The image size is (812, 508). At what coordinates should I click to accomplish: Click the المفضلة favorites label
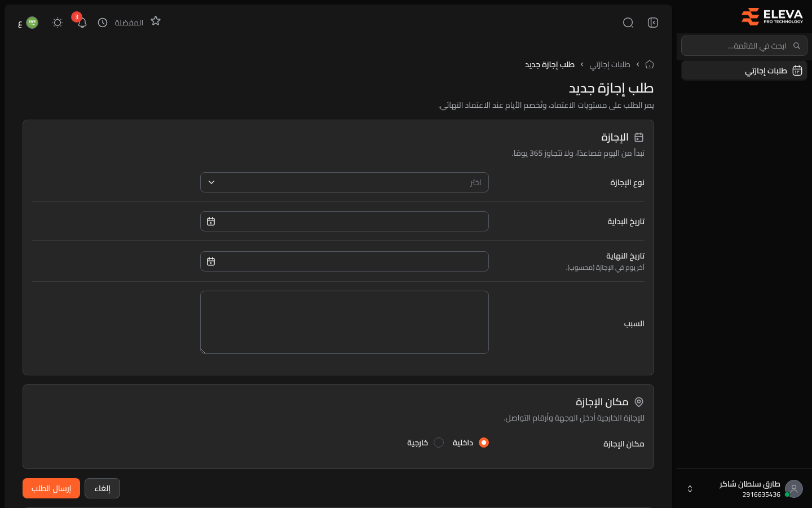click(129, 23)
